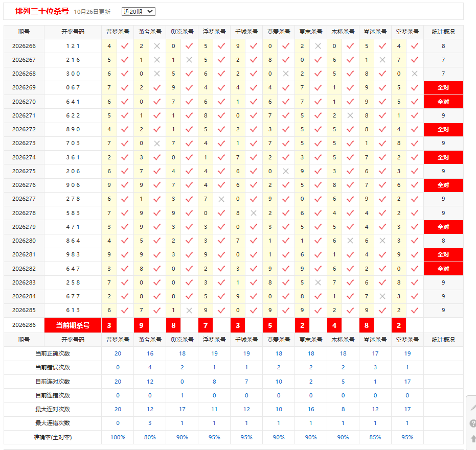Click the period number 2026285

[24, 310]
